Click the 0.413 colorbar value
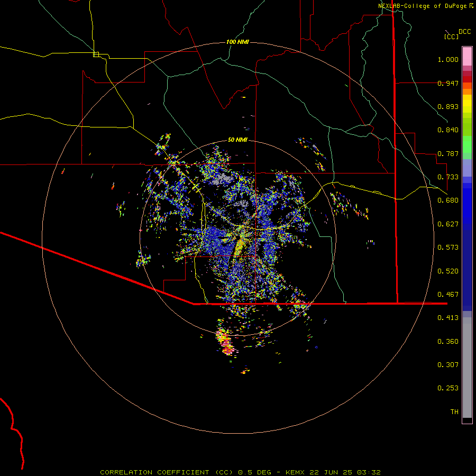Image resolution: width=476 pixels, height=476 pixels. (x=448, y=318)
